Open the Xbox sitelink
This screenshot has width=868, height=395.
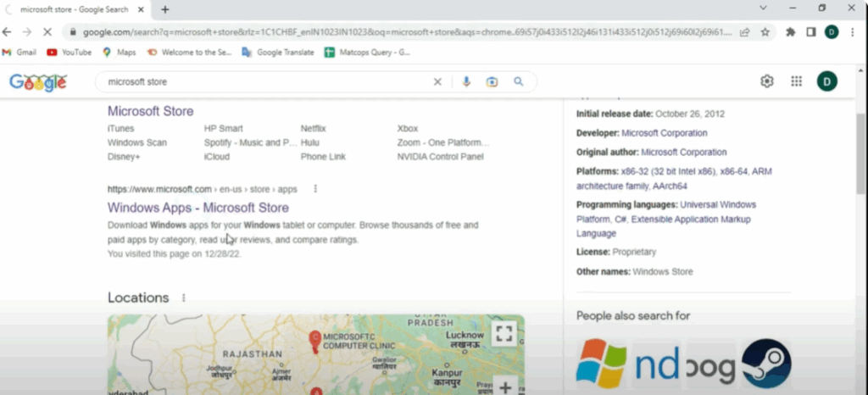pos(408,128)
